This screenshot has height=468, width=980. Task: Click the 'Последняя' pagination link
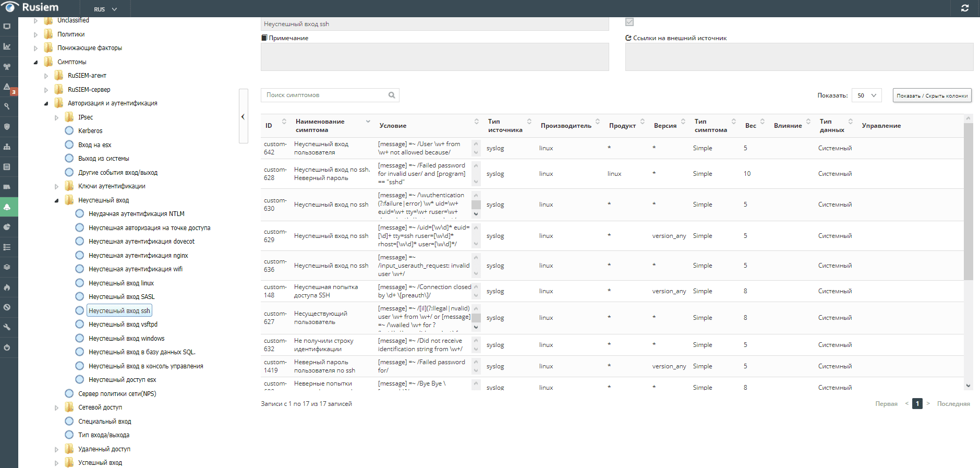pos(953,404)
